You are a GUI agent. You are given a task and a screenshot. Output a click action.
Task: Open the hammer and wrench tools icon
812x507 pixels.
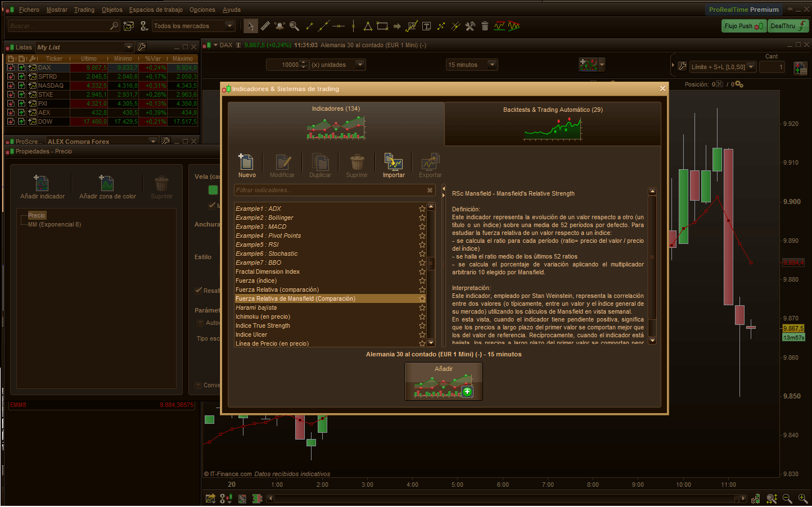click(x=470, y=26)
